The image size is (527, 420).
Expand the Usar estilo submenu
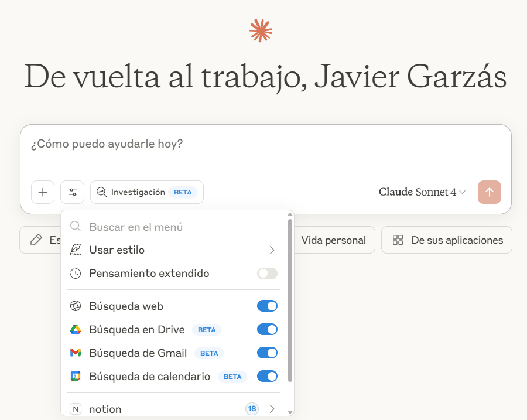point(272,250)
